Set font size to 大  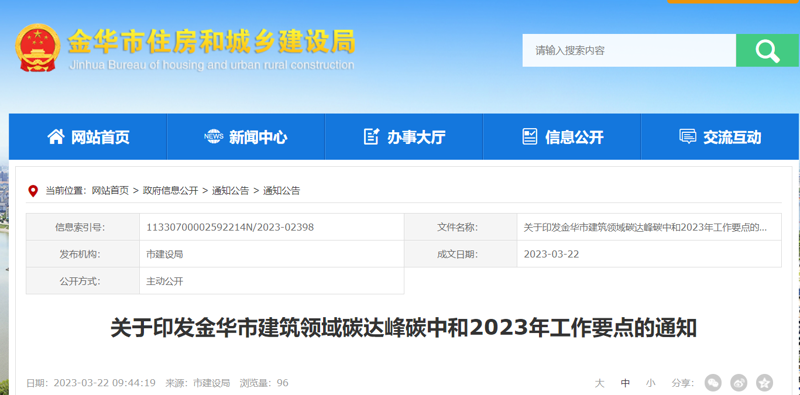coord(599,383)
